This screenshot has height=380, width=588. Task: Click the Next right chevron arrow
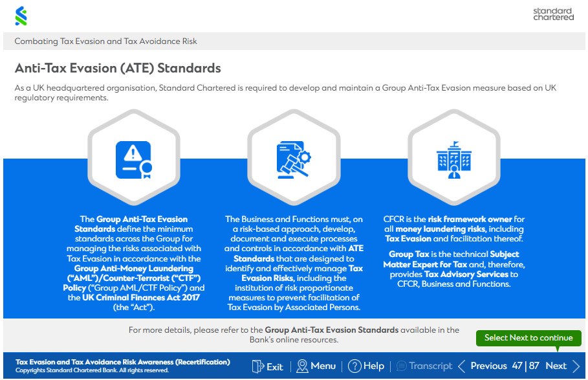(576, 366)
